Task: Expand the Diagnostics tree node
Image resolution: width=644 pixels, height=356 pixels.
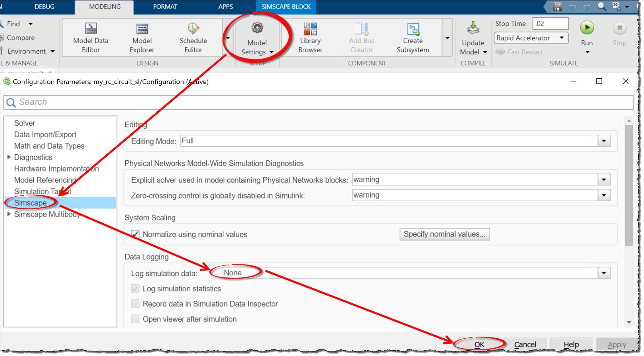Action: (x=9, y=157)
